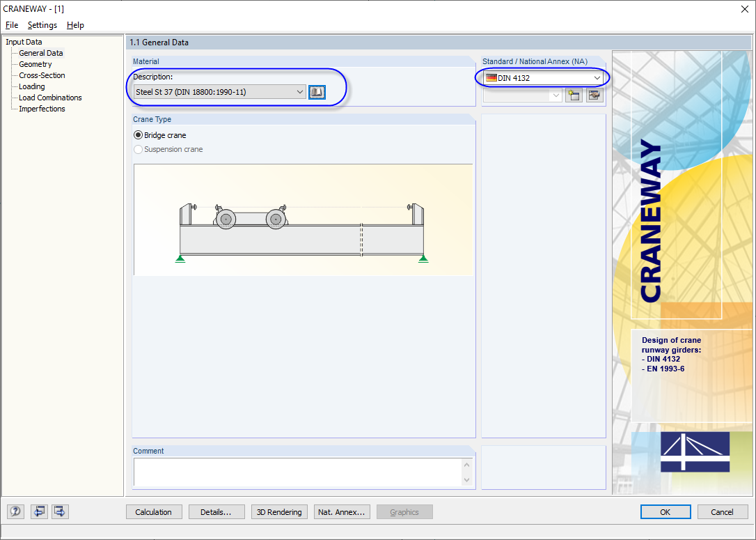
Task: Click the Cancel button
Action: click(x=723, y=512)
